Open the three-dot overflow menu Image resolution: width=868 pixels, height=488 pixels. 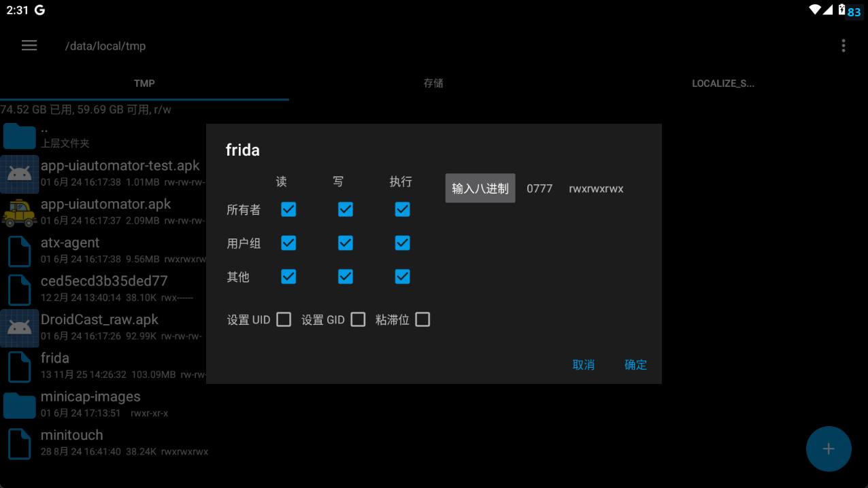[844, 46]
